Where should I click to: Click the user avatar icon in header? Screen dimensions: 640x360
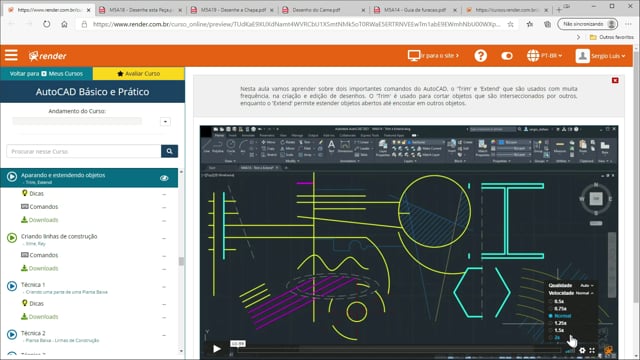pos(582,56)
